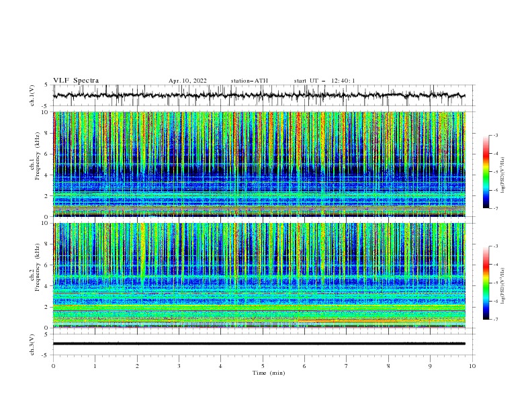
Task: Click the time axis tick label "9"
Action: tap(430, 366)
